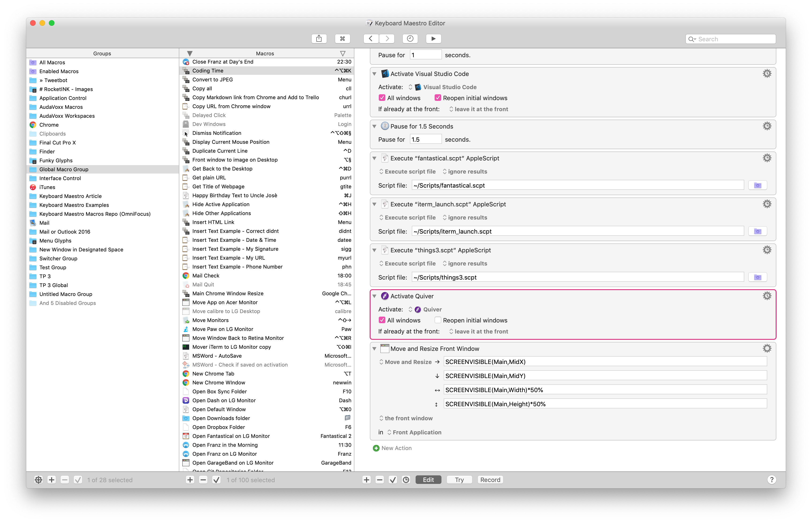Delete selected action with bottom minus button

379,480
